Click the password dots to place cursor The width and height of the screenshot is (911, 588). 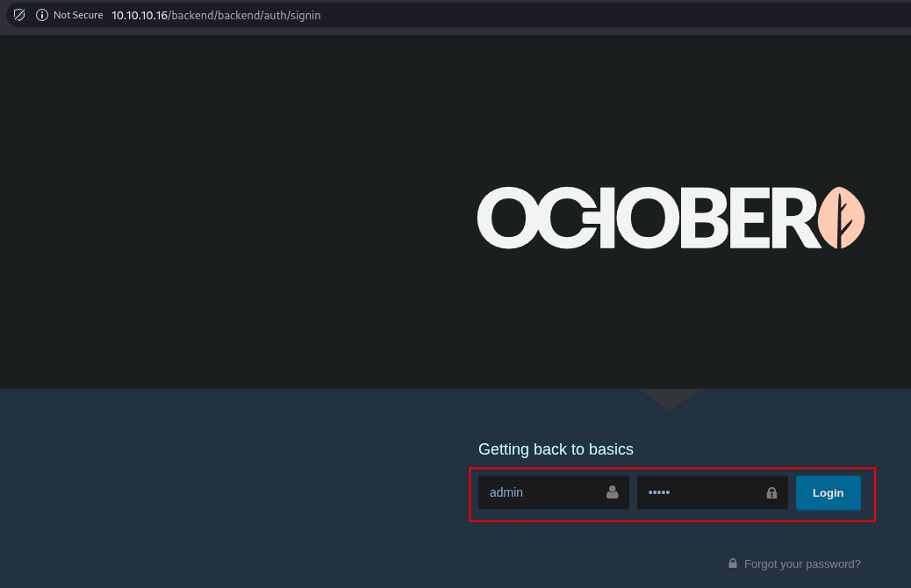tap(659, 492)
